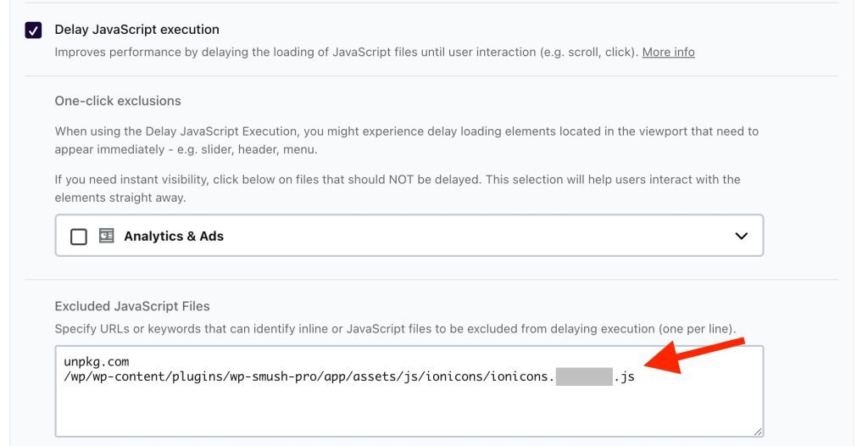868x446 pixels.
Task: Click the 'If you need instant visibility' paragraph
Action: [398, 188]
